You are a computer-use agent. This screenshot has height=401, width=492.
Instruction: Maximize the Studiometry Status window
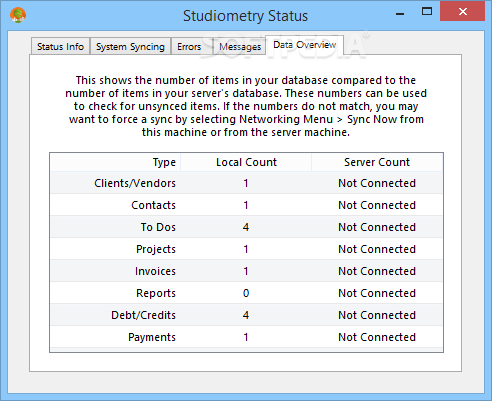tap(427, 12)
